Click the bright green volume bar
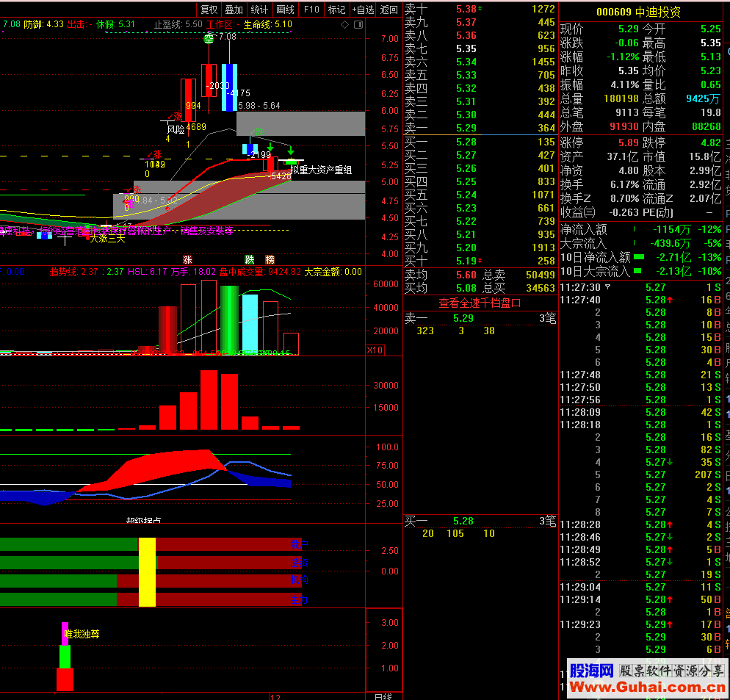This screenshot has height=700, width=730. point(230,320)
